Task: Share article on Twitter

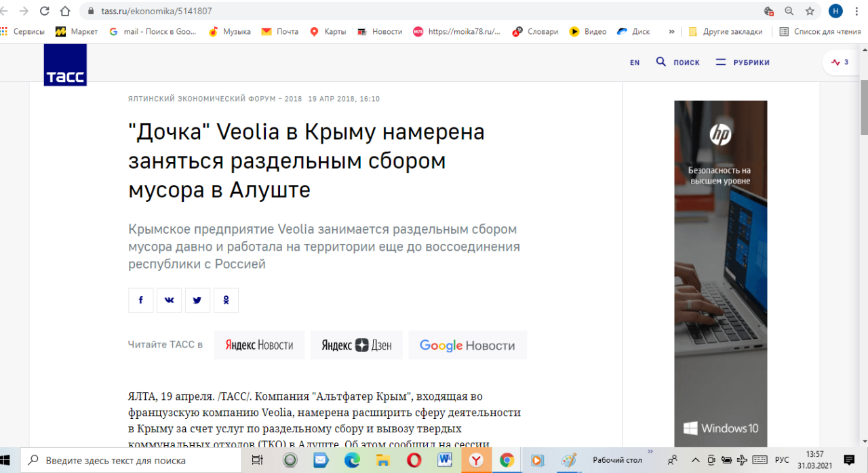Action: [197, 300]
